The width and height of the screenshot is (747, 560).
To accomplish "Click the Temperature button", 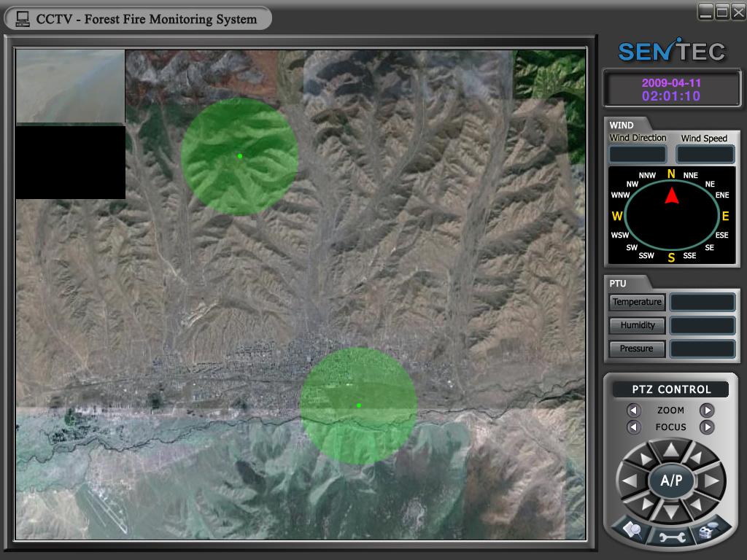I will pos(637,302).
